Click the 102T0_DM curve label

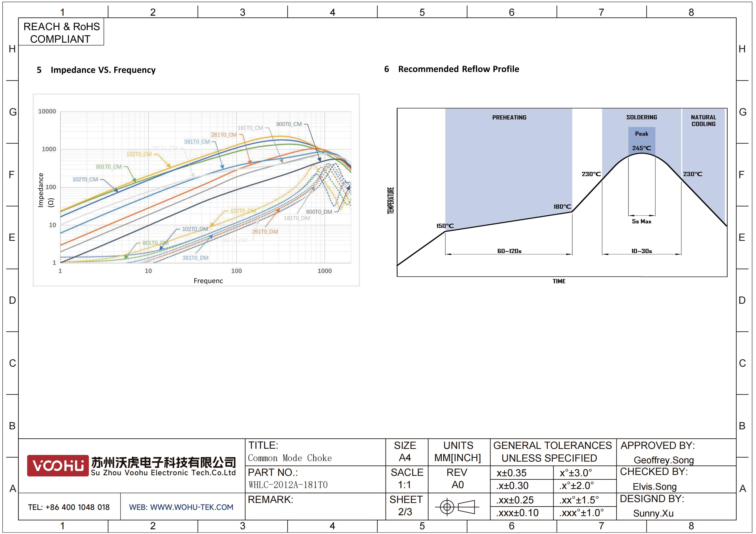pyautogui.click(x=195, y=229)
